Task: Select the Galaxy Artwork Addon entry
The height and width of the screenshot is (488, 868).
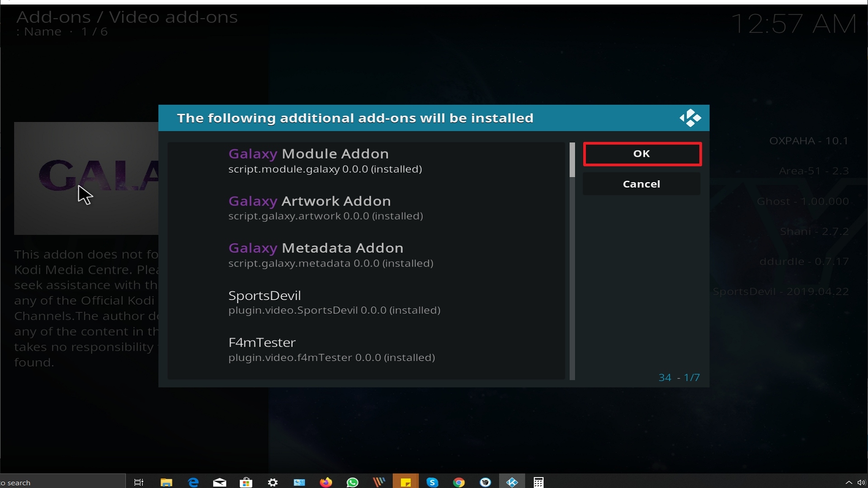Action: (x=366, y=208)
